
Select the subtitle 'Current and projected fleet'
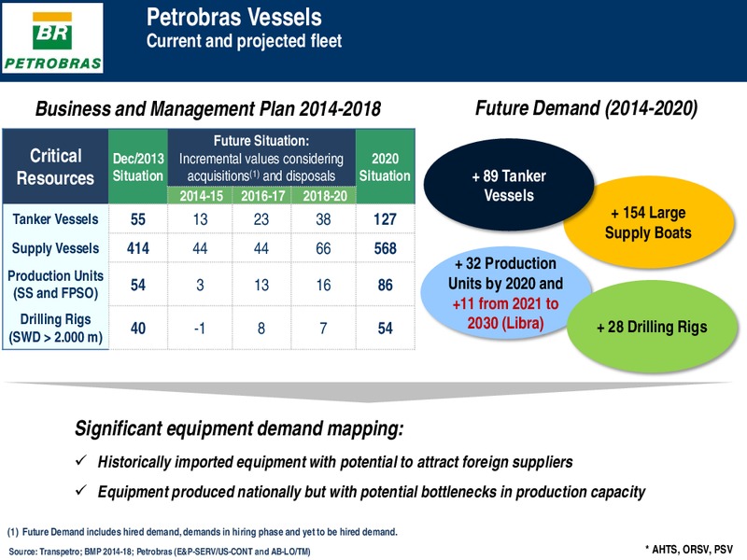click(244, 41)
